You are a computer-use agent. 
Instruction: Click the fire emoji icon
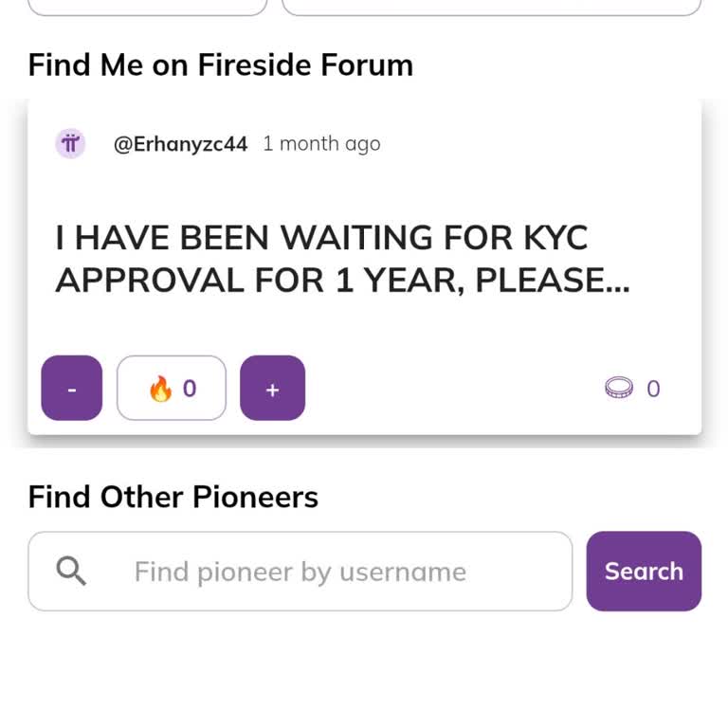click(x=160, y=388)
